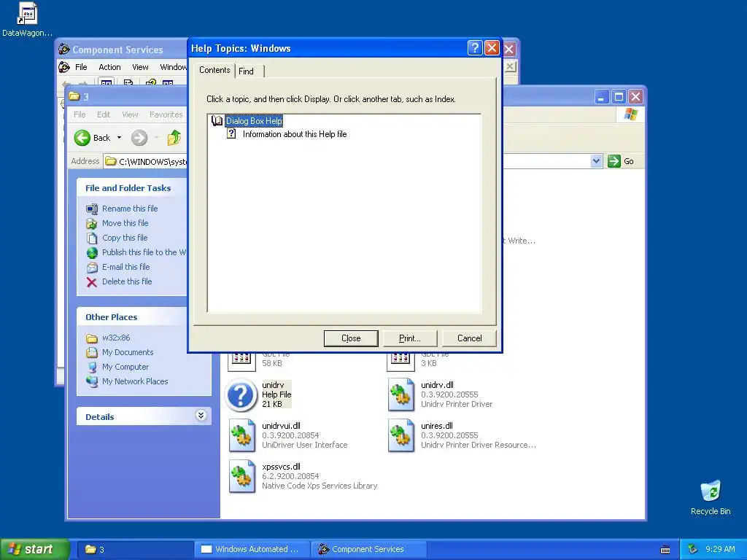Click the Print... button
This screenshot has height=560, width=747.
pyautogui.click(x=410, y=338)
